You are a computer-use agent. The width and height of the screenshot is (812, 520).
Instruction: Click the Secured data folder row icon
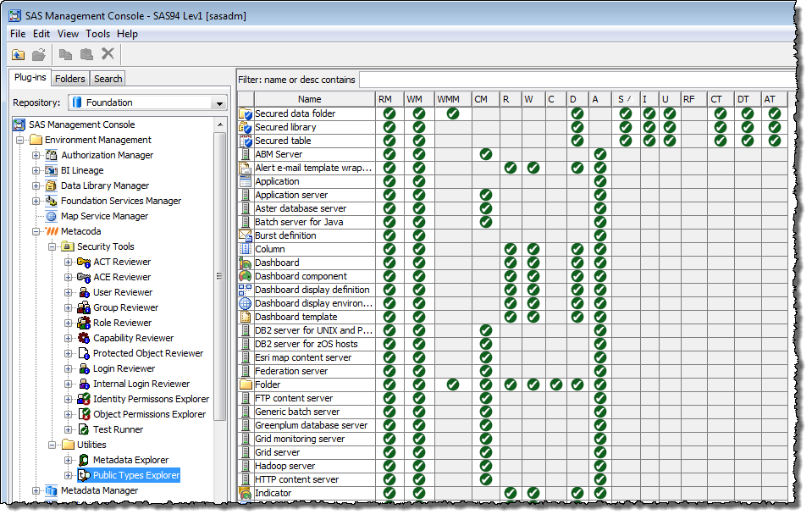(246, 114)
